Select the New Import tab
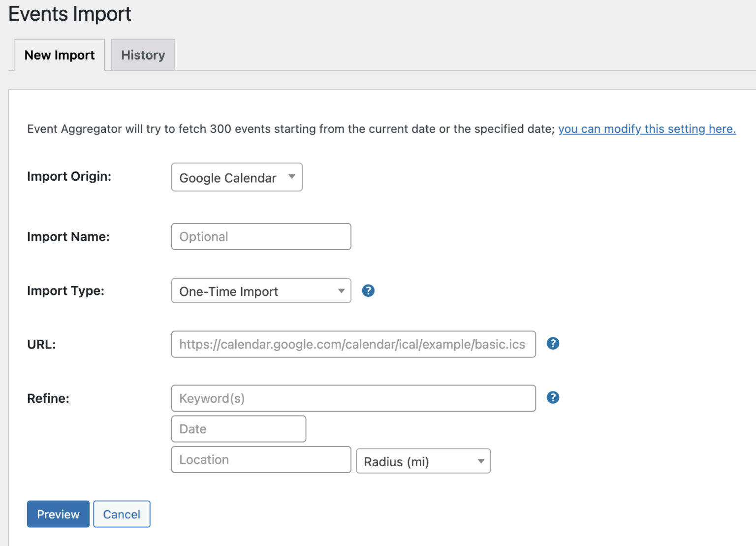This screenshot has height=546, width=756. coord(60,55)
